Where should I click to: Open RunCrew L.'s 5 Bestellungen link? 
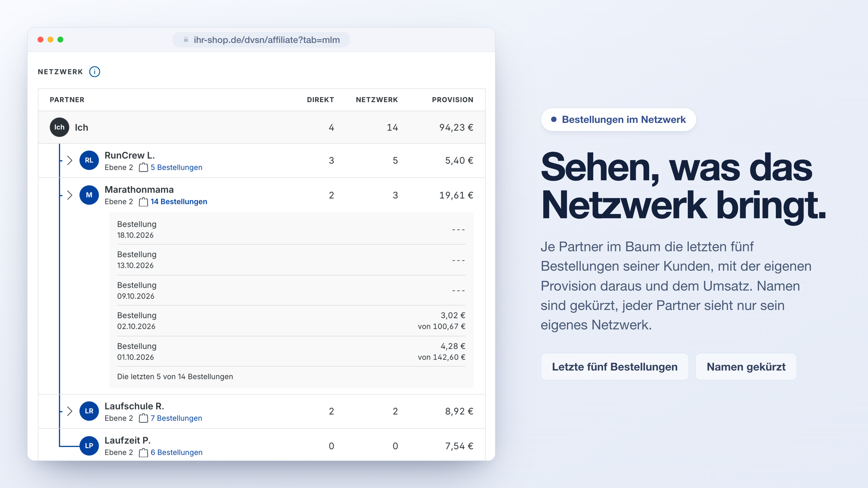(x=176, y=167)
